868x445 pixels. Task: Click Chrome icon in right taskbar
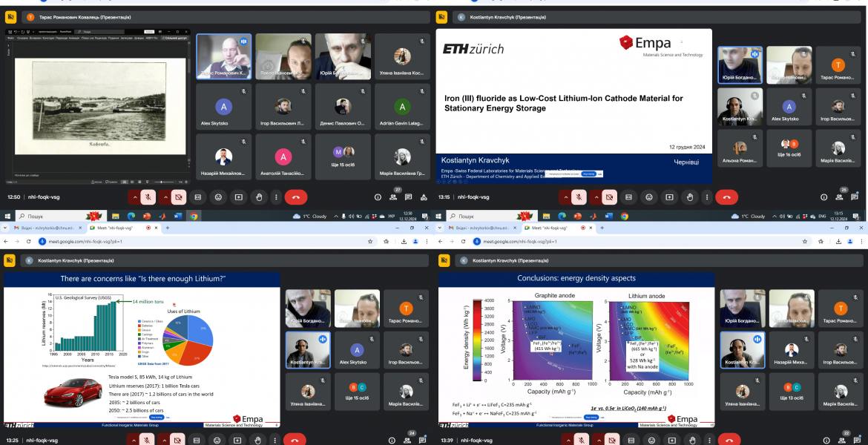(625, 216)
